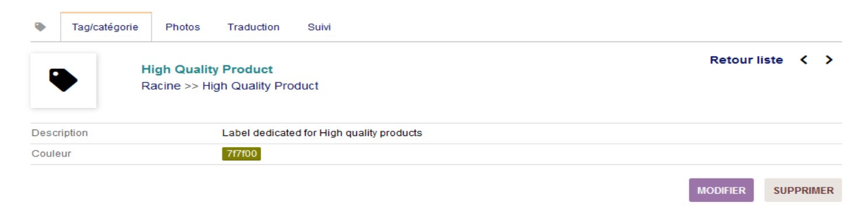
Task: Open the white tag photo thumbnail card
Action: point(63,81)
